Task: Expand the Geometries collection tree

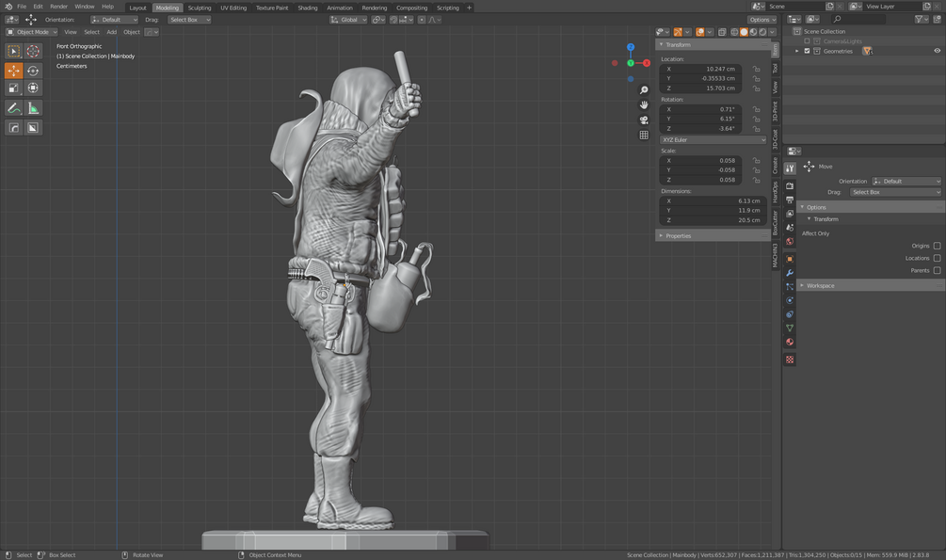Action: [797, 51]
